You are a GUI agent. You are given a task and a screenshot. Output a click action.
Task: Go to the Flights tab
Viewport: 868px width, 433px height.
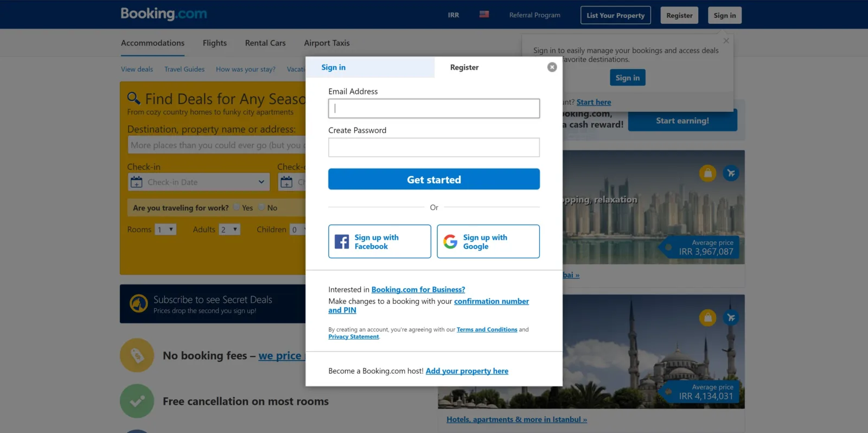click(x=215, y=43)
